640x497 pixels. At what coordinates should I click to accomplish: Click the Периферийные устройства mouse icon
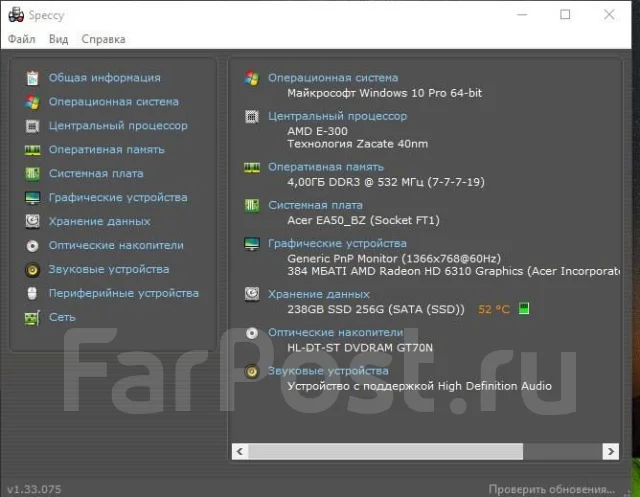(32, 293)
